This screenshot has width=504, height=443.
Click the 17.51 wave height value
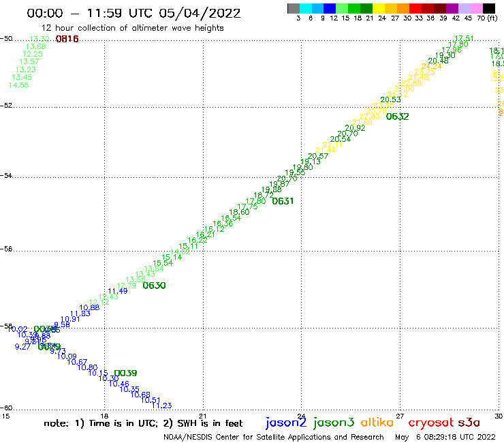point(464,38)
